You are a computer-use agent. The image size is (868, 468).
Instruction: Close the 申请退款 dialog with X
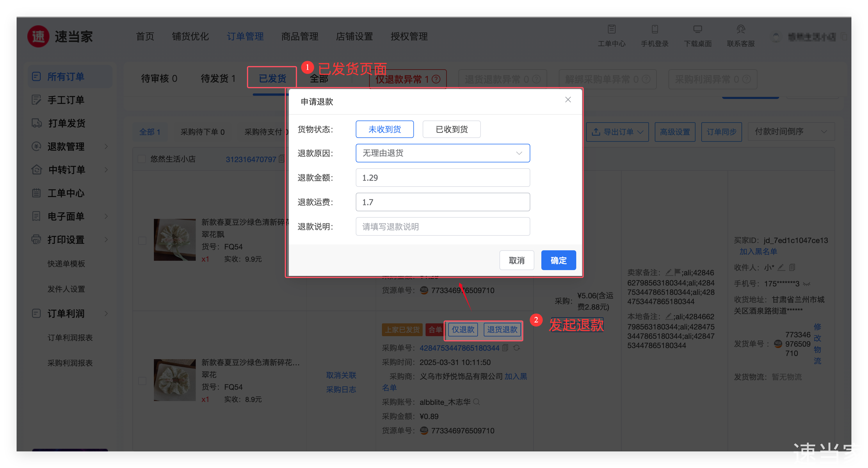pyautogui.click(x=568, y=100)
